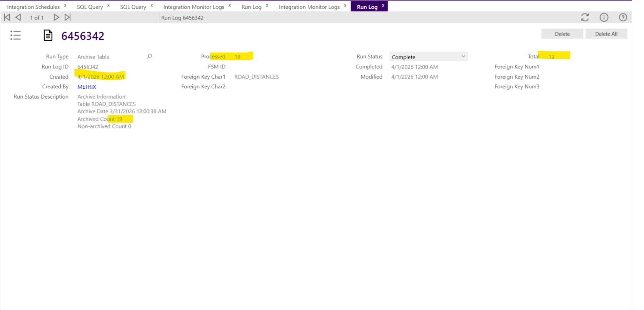Click the FSM ID label

[x=217, y=67]
